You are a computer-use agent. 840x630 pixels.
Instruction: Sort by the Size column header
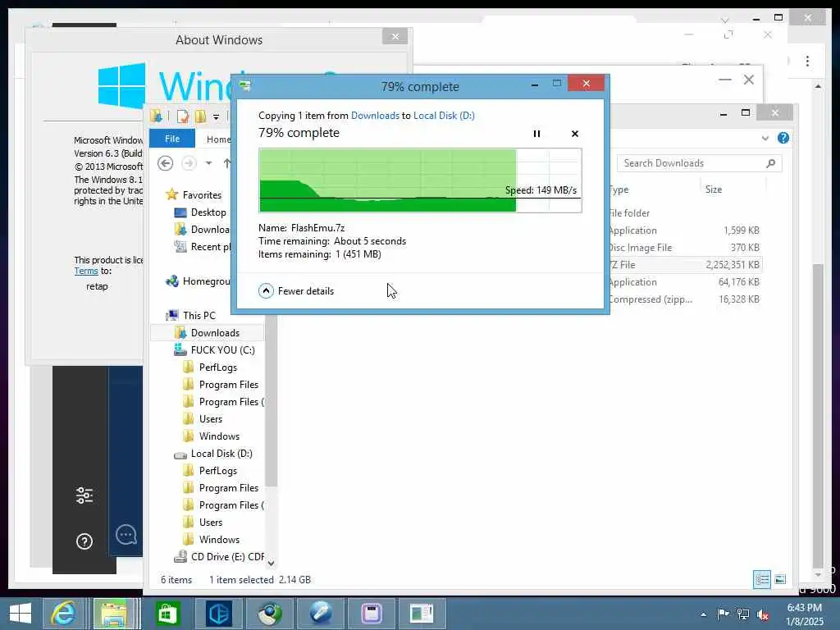click(x=713, y=189)
